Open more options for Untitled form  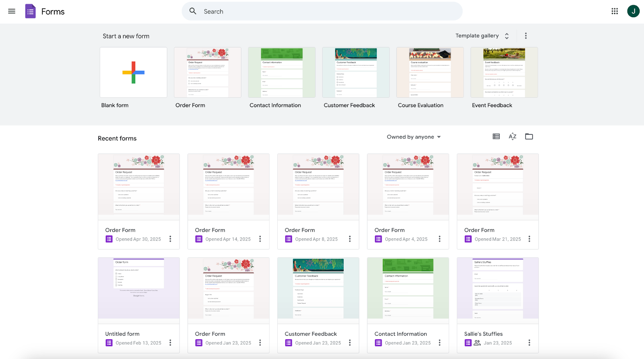170,343
